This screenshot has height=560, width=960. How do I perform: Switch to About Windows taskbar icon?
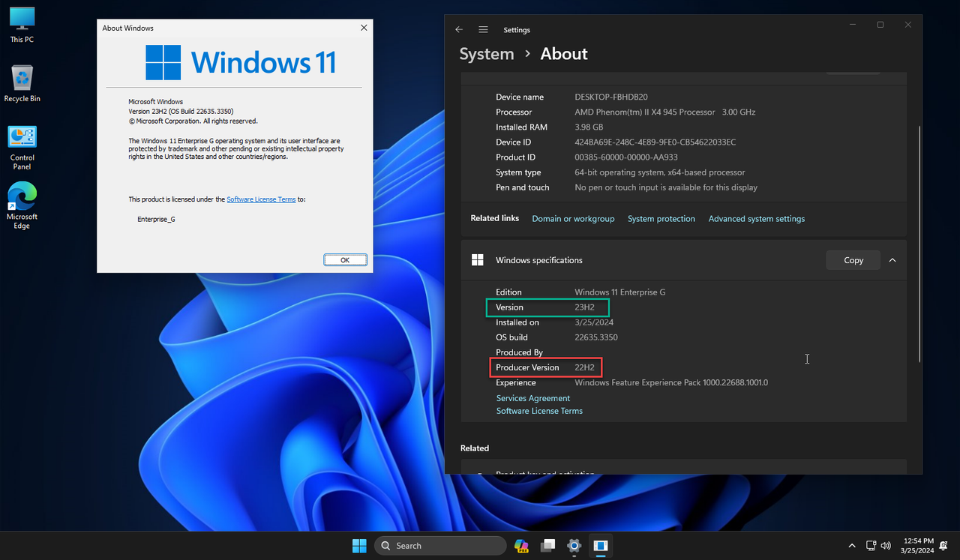coord(601,546)
